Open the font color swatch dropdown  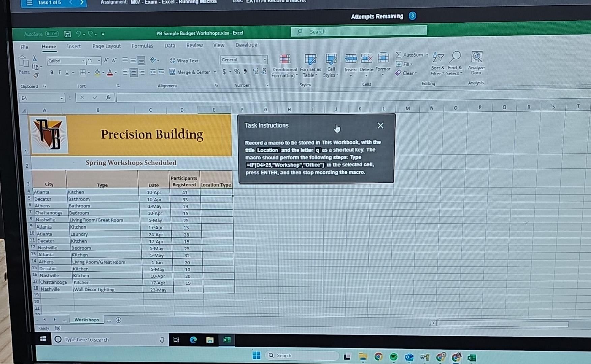115,72
